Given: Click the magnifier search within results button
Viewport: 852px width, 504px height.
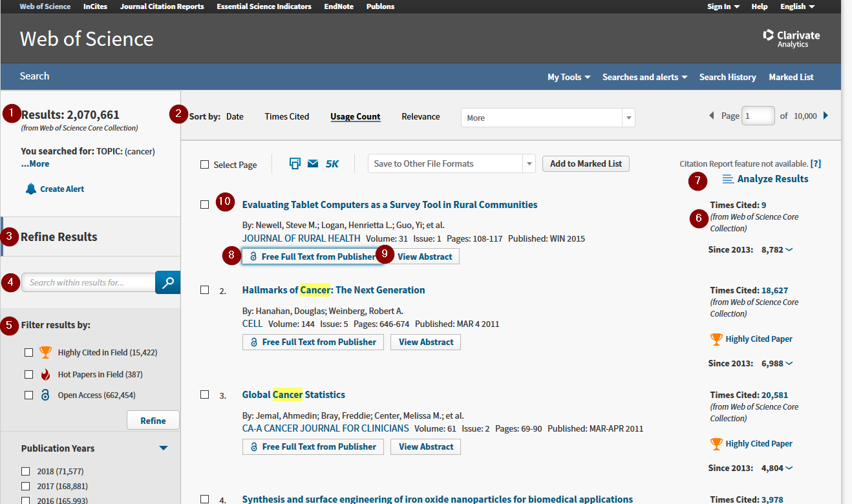Looking at the screenshot, I should click(167, 282).
